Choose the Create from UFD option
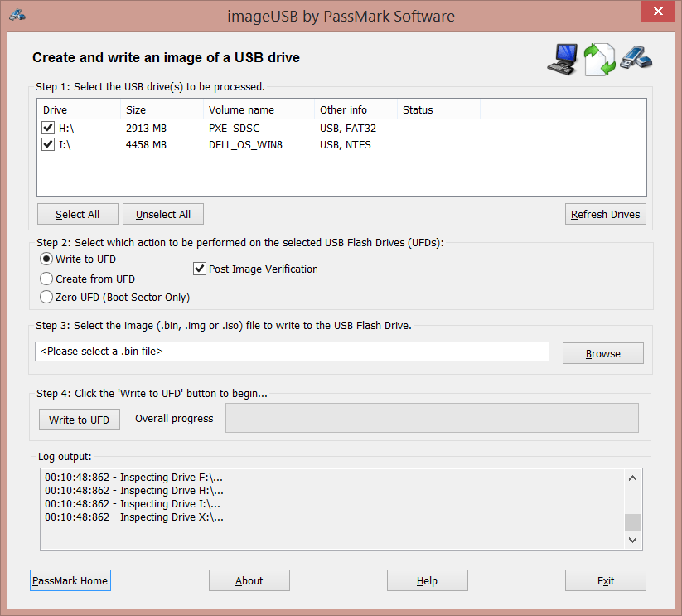 coord(47,279)
